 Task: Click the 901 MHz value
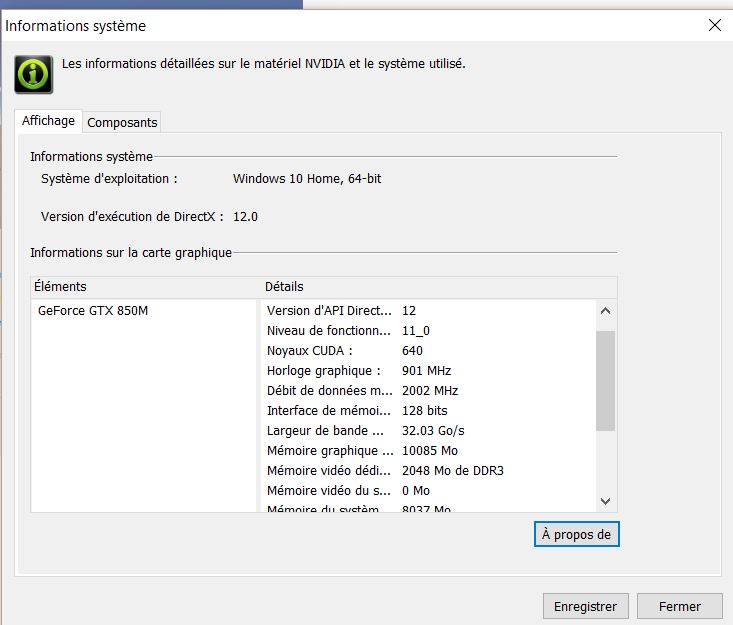(426, 371)
